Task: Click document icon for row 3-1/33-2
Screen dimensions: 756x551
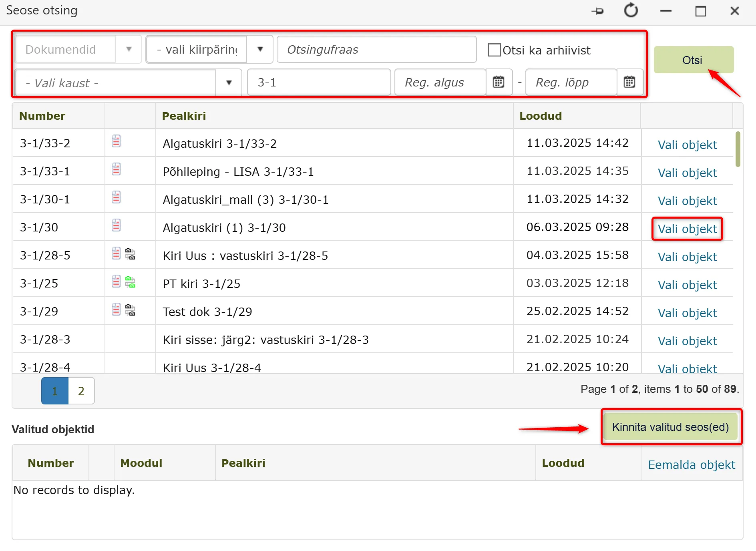Action: [x=116, y=141]
